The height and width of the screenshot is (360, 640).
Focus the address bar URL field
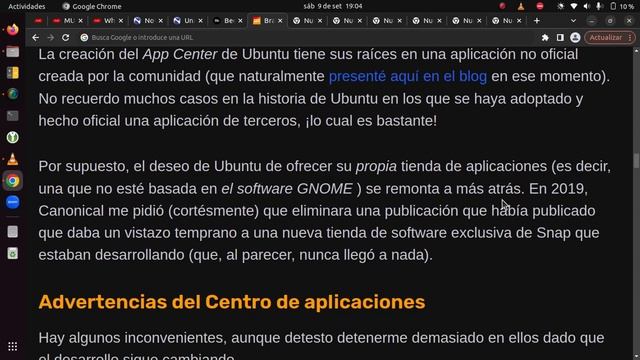[310, 38]
